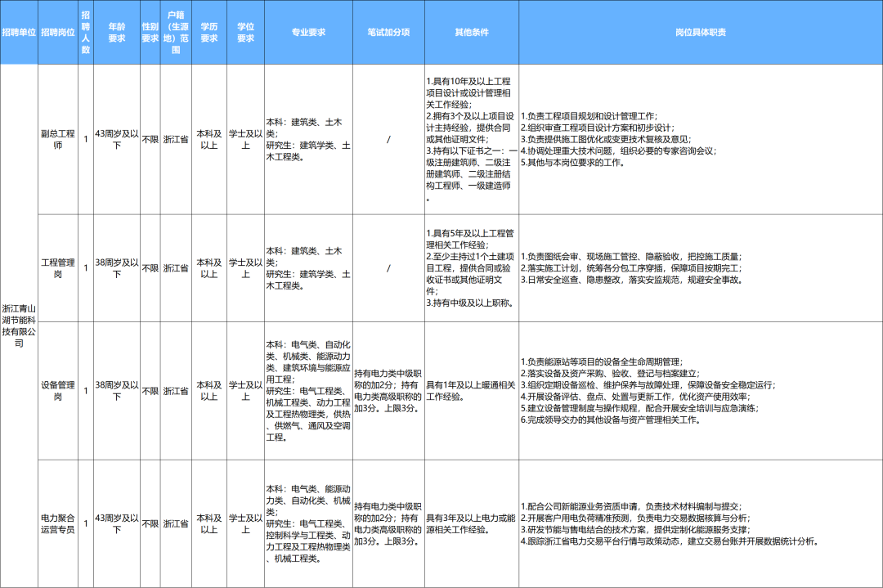Click the duties cell starting 负责工程项目规划和设计管理
Screen dimensions: 883x588
coord(701,139)
